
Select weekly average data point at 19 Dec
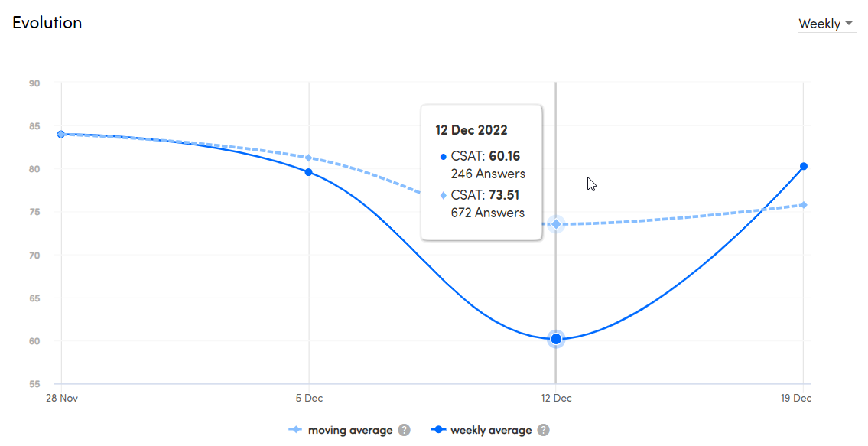(x=804, y=166)
